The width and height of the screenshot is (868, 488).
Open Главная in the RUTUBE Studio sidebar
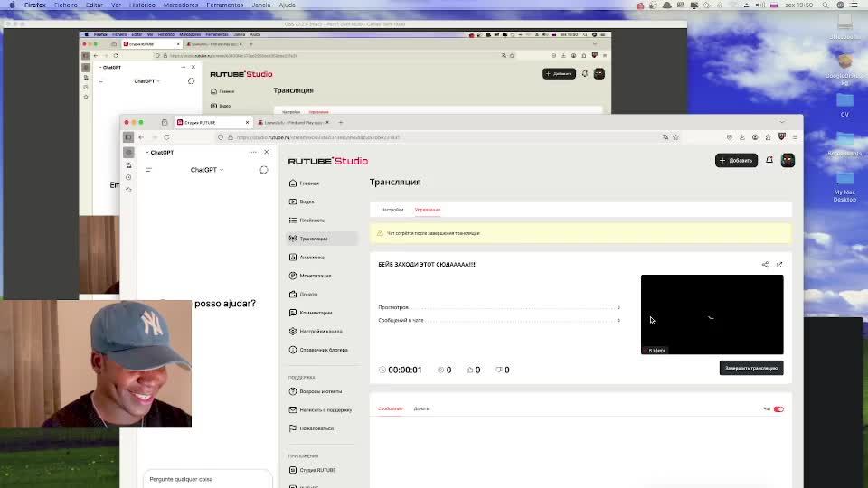click(x=305, y=183)
